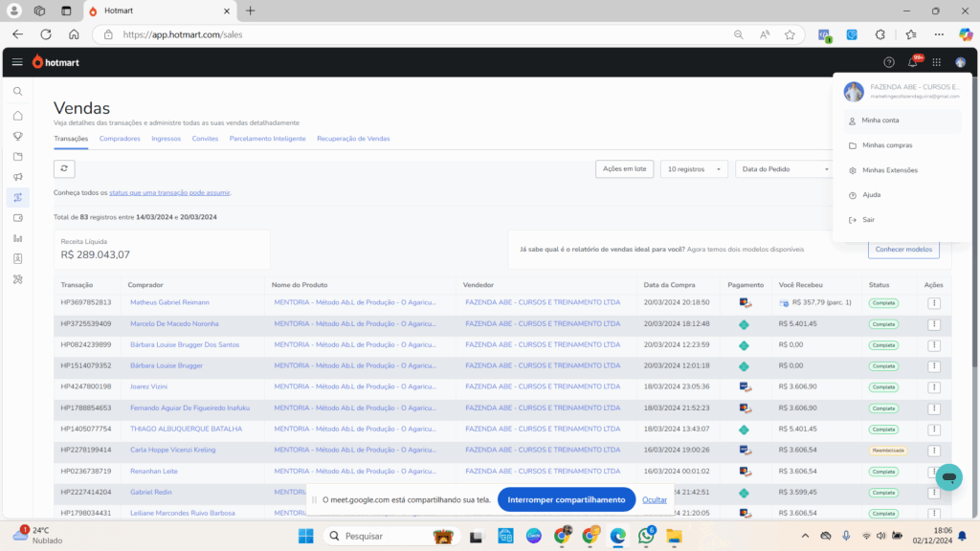This screenshot has height=551, width=980.
Task: Click the R$ 289.043,07 net revenue value
Action: click(95, 254)
